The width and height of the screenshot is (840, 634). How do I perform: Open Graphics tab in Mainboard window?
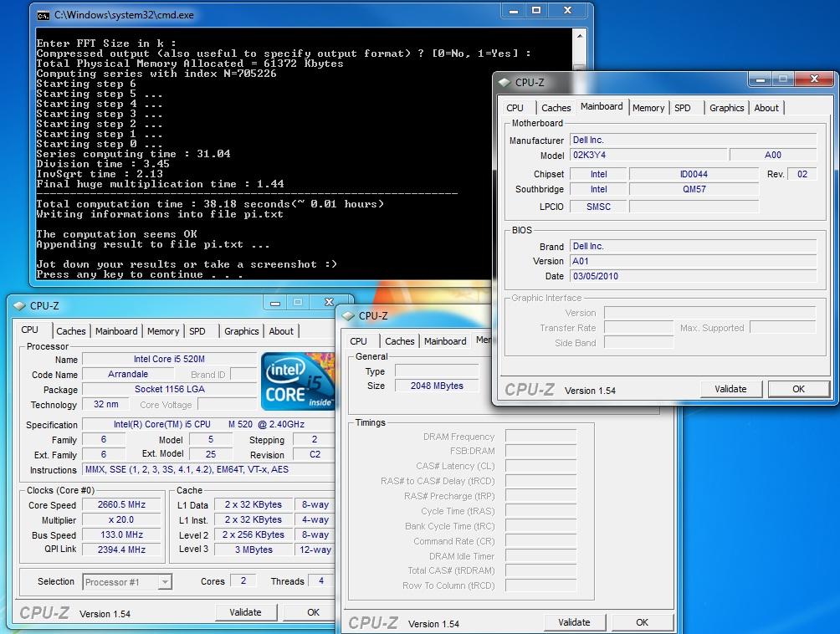[726, 108]
